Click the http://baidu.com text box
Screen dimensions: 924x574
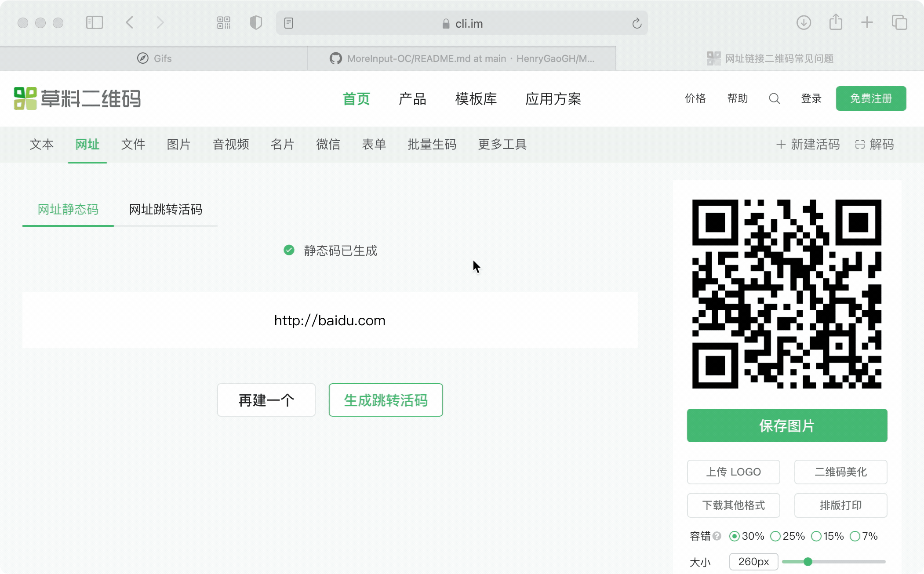[330, 320]
